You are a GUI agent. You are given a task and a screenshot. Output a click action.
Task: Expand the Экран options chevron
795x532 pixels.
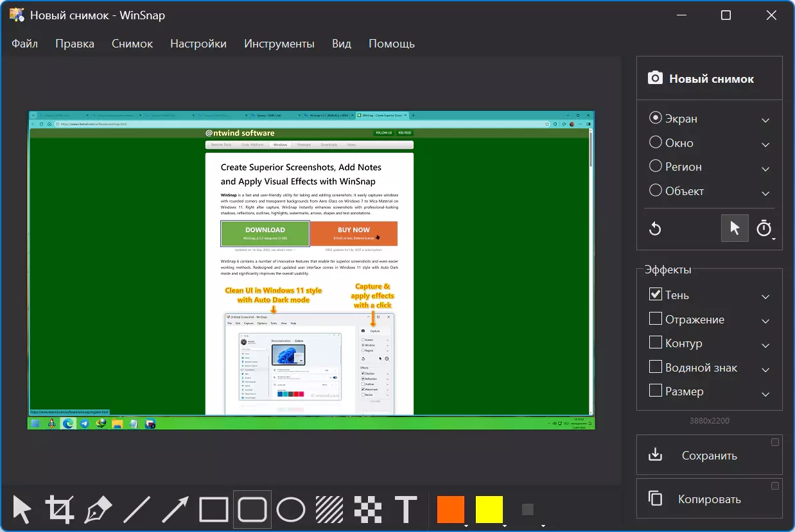765,120
